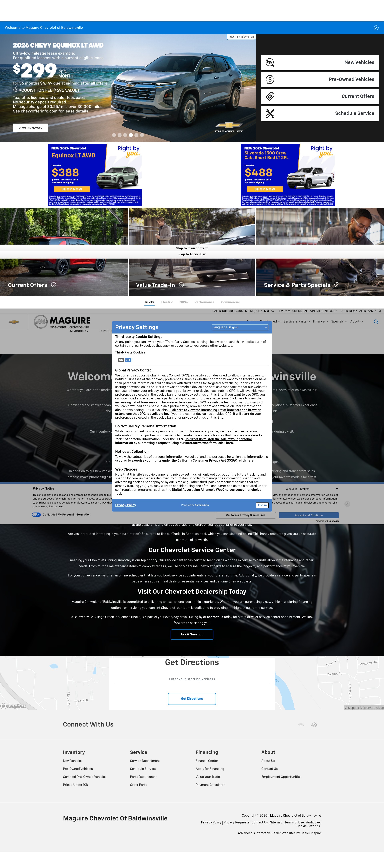
Task: Select the fifth carousel dot
Action: point(136,135)
